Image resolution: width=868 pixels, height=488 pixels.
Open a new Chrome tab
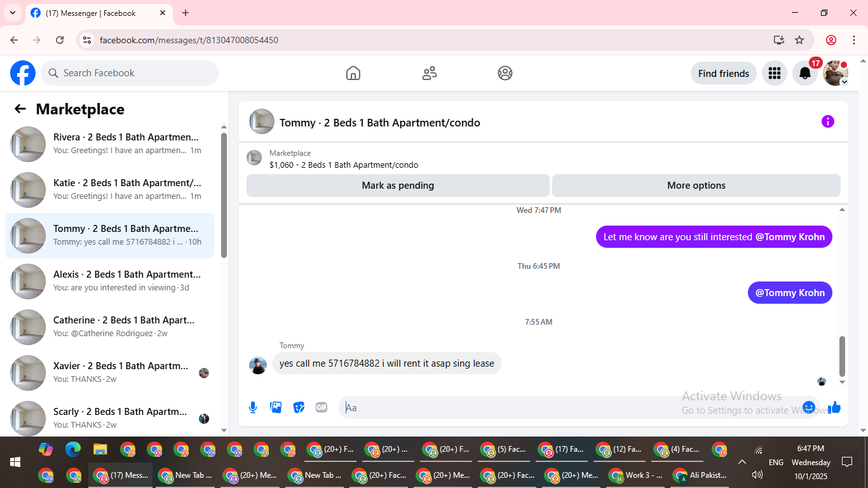coord(186,13)
